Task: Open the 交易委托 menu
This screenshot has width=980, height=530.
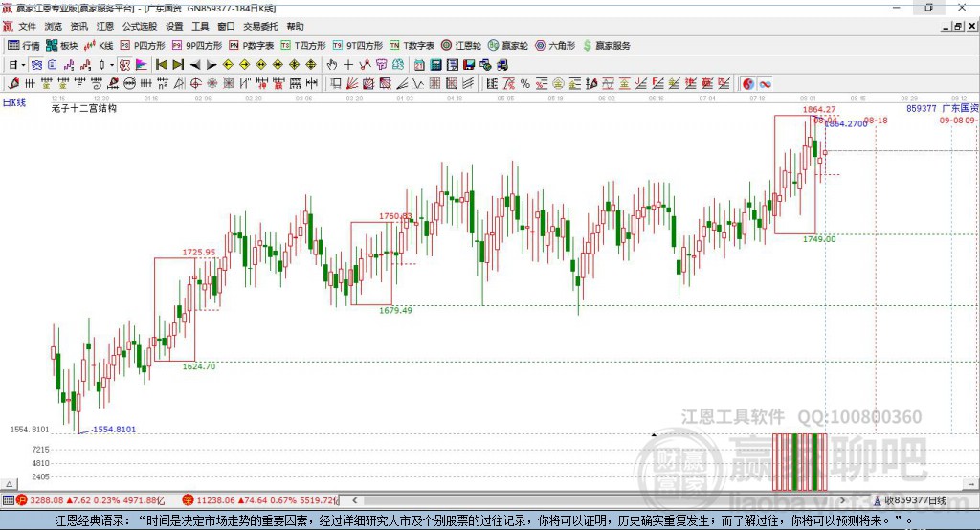Action: 260,26
